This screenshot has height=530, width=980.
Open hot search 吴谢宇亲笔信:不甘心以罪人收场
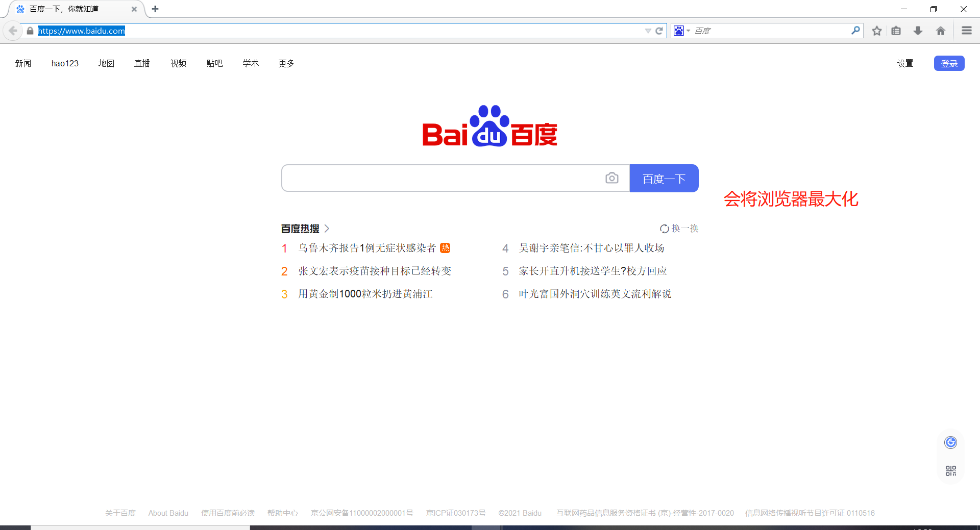click(592, 248)
